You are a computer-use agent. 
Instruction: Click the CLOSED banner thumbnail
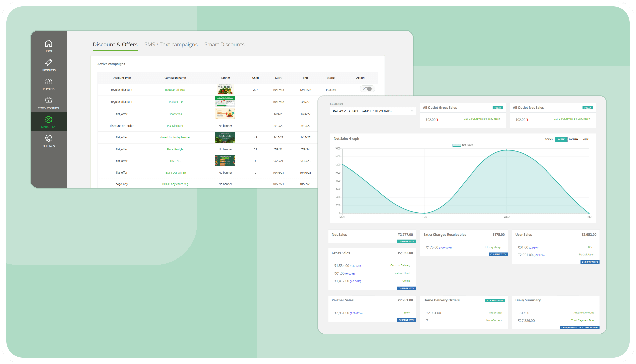225,137
